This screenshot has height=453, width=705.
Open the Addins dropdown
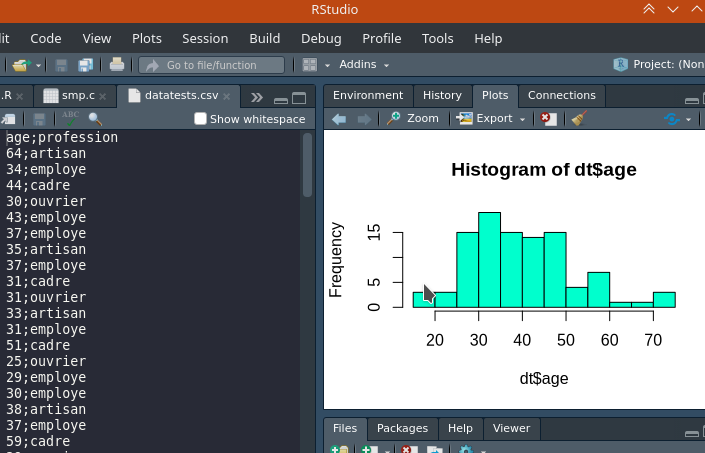click(x=364, y=65)
